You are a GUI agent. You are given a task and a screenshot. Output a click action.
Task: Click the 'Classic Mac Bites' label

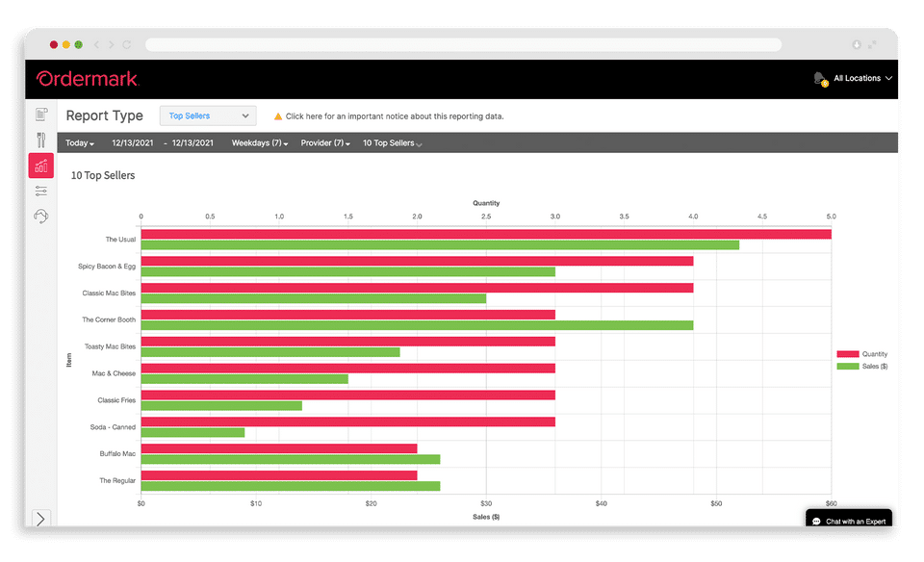(x=109, y=294)
